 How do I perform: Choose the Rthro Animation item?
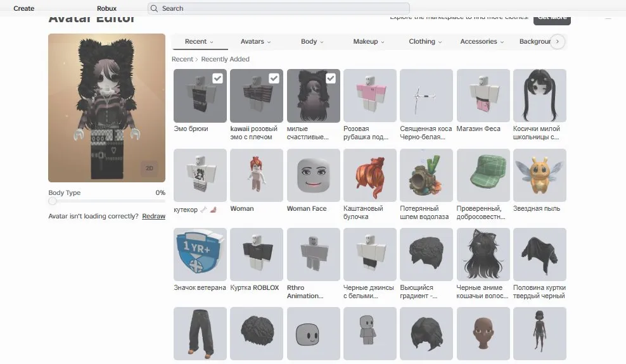pos(314,254)
